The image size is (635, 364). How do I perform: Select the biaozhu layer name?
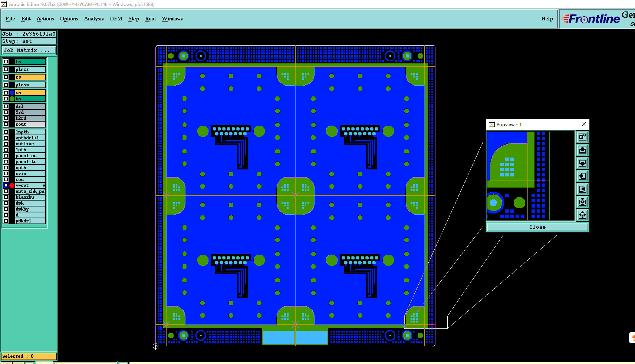(x=30, y=197)
